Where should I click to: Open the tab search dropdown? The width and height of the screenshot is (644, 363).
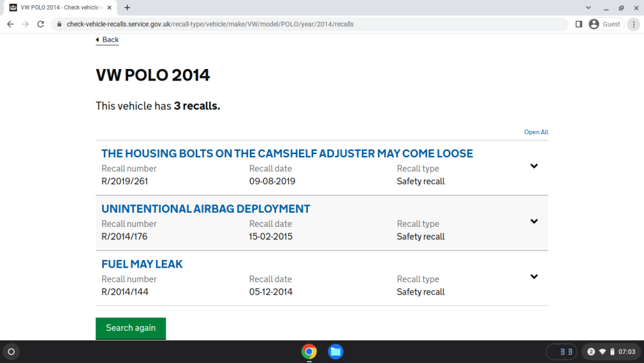pos(588,7)
